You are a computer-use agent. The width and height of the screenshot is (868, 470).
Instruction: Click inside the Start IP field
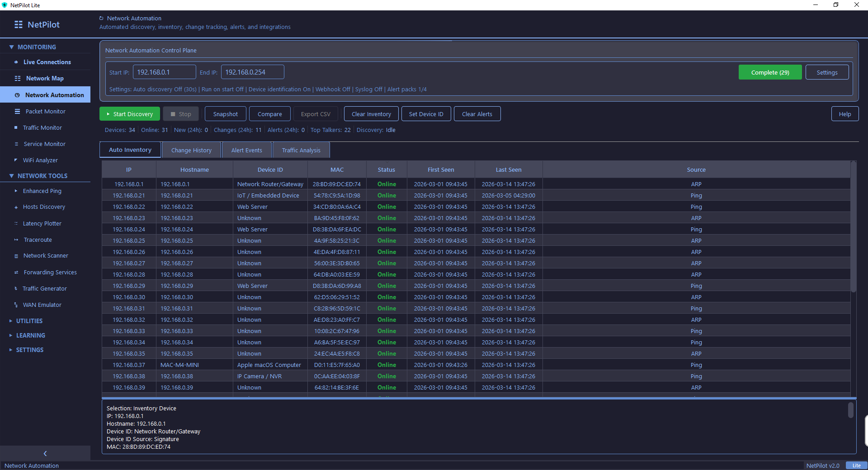tap(164, 72)
